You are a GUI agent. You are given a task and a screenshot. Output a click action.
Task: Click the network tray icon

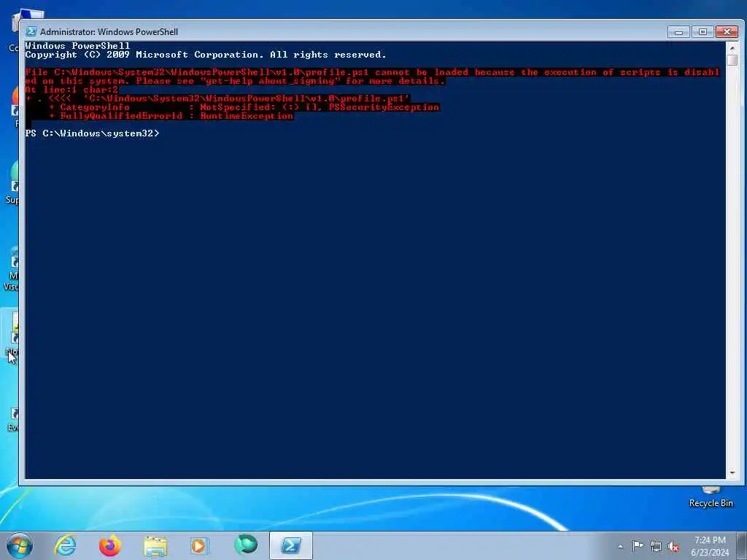pos(656,546)
